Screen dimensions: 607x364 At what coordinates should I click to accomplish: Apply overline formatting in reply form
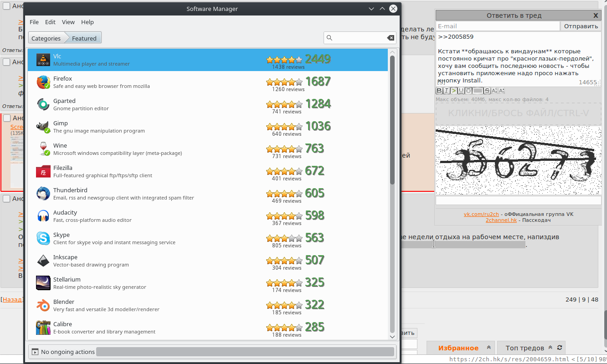(468, 91)
